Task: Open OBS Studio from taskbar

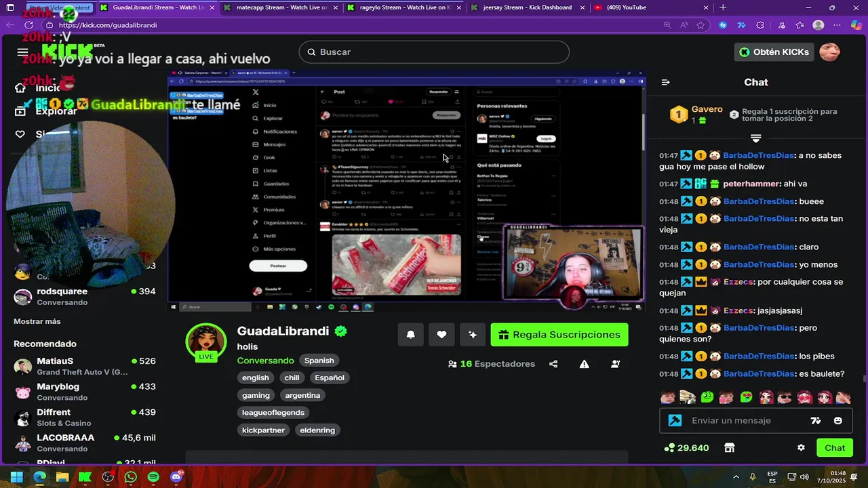Action: [x=108, y=477]
